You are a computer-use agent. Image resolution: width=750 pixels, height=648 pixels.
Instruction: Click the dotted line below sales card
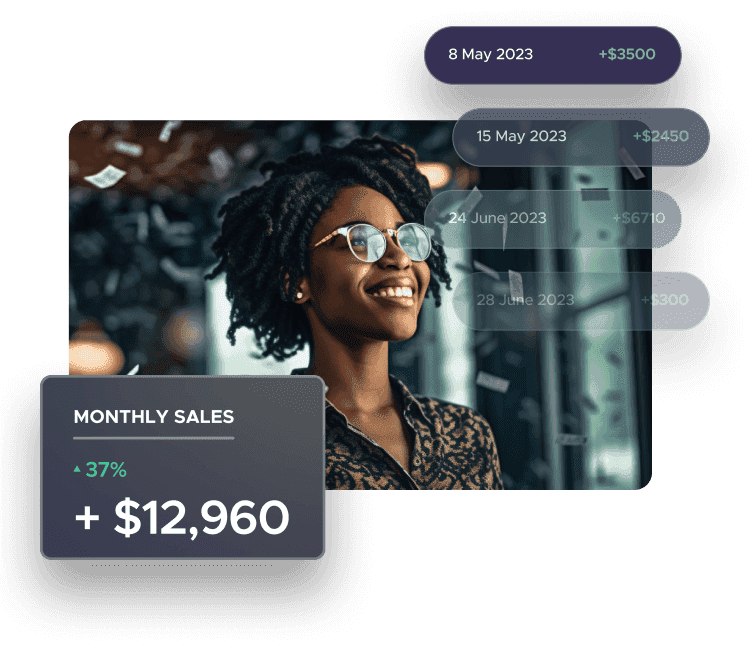(182, 565)
